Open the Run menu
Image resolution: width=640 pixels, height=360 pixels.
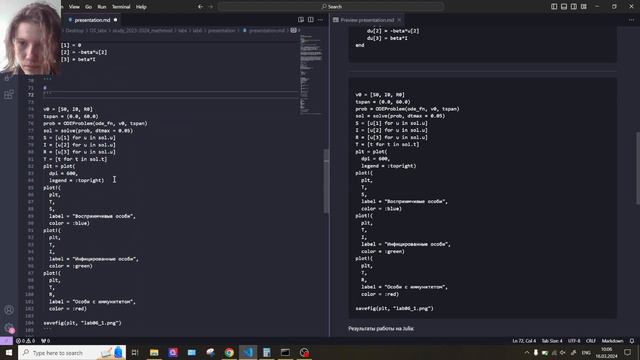[x=102, y=7]
